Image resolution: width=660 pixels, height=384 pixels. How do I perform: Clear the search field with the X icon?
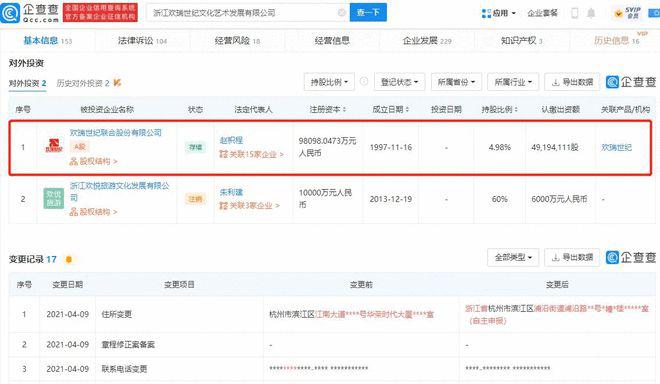click(x=342, y=13)
